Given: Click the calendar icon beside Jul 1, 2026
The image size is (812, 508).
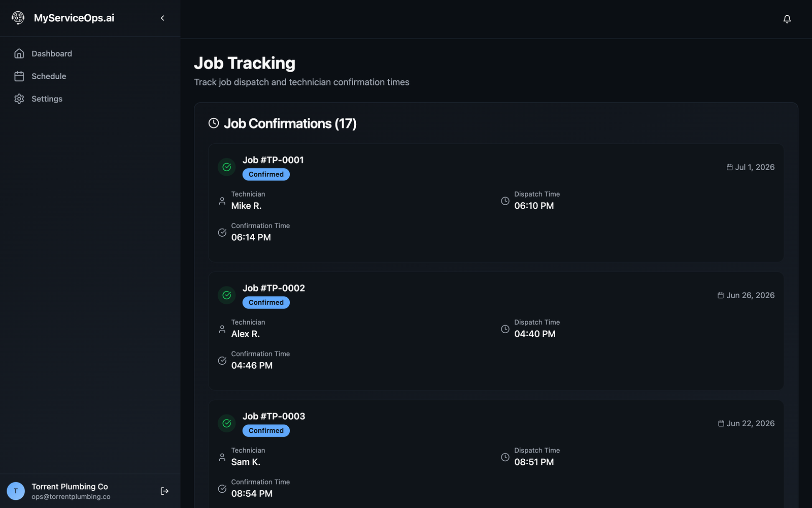Looking at the screenshot, I should (730, 167).
